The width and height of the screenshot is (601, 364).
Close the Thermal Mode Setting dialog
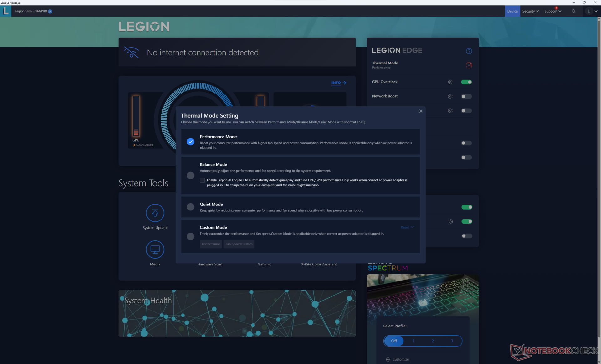tap(420, 111)
